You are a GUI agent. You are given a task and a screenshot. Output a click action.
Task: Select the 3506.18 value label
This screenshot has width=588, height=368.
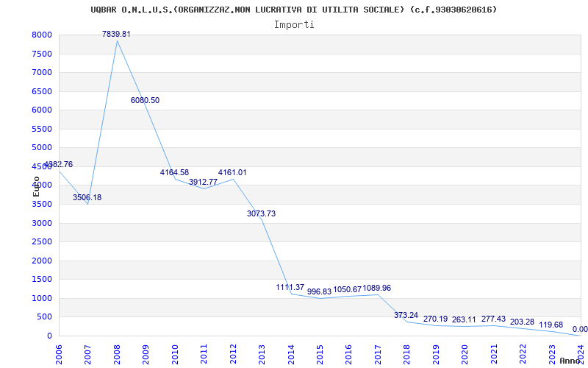point(87,197)
